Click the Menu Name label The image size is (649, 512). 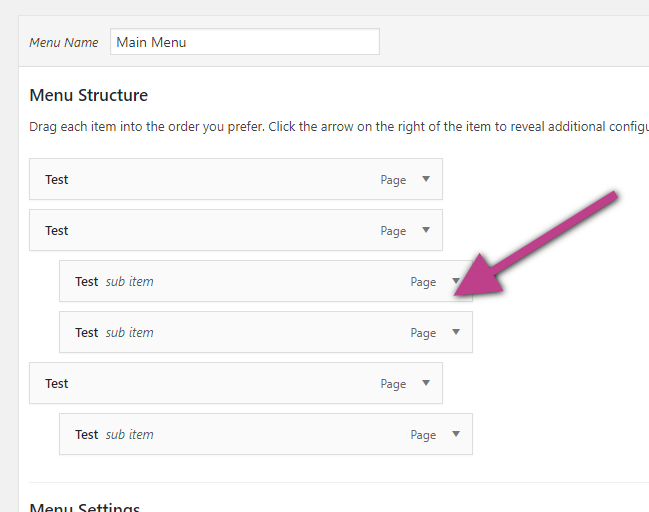click(x=64, y=42)
